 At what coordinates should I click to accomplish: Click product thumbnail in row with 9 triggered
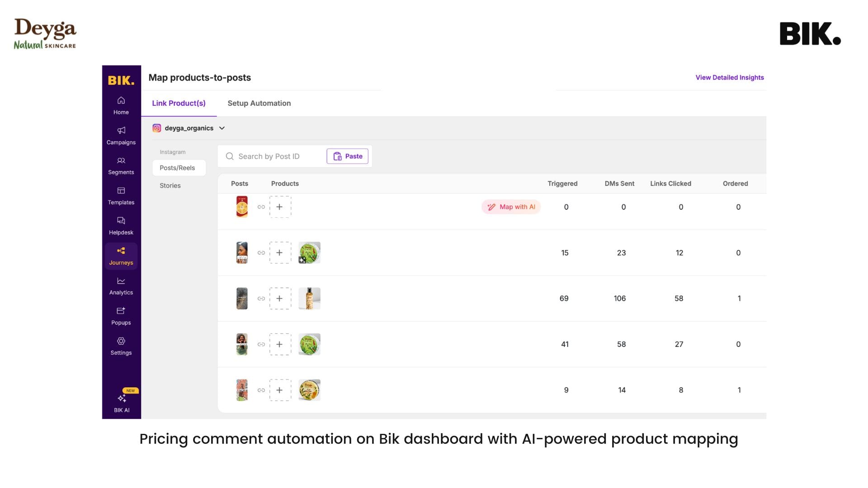309,390
